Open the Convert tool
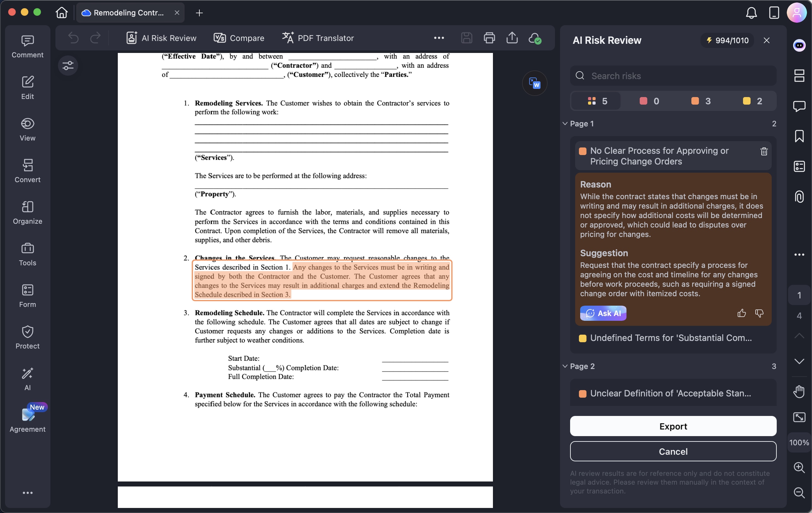The width and height of the screenshot is (812, 513). (x=27, y=171)
